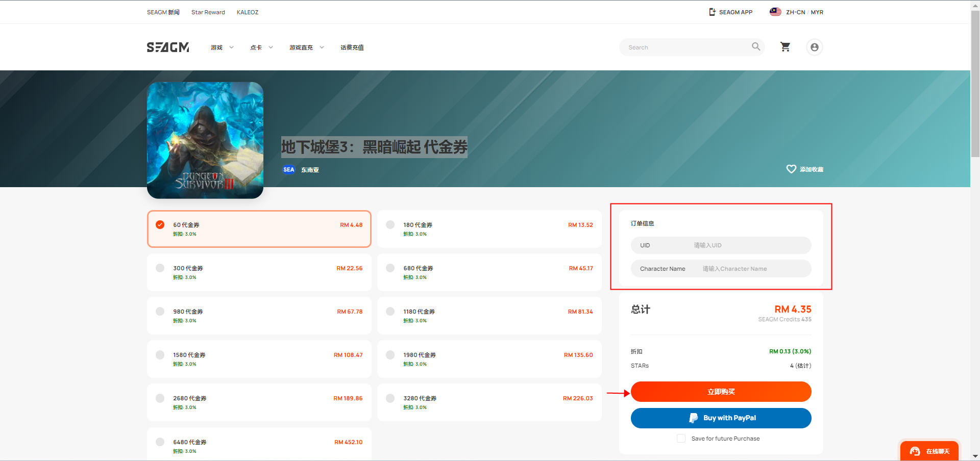Click the 东南亚 region label
The width and height of the screenshot is (980, 461).
(x=310, y=170)
